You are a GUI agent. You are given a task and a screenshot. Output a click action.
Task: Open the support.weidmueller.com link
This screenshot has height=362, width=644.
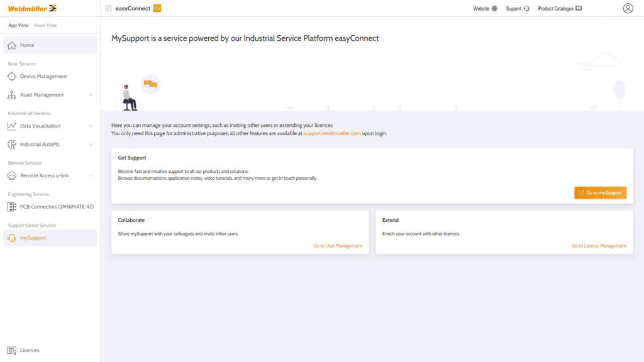point(332,133)
